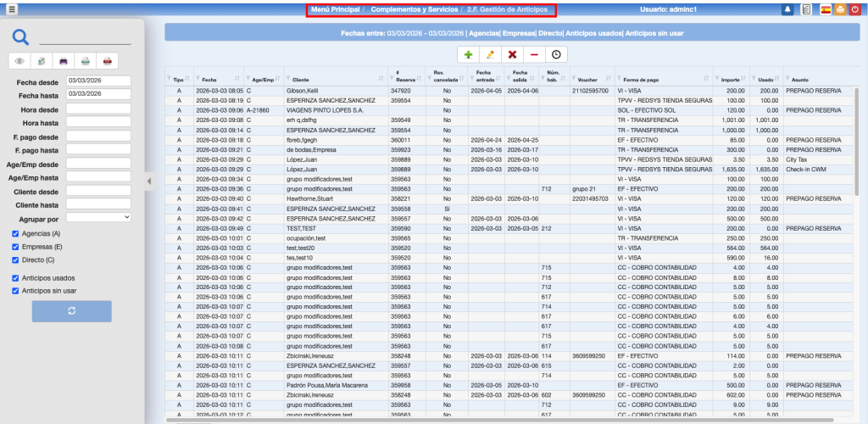This screenshot has width=868, height=424.
Task: Uncheck the Agencias (A) checkbox
Action: 15,233
